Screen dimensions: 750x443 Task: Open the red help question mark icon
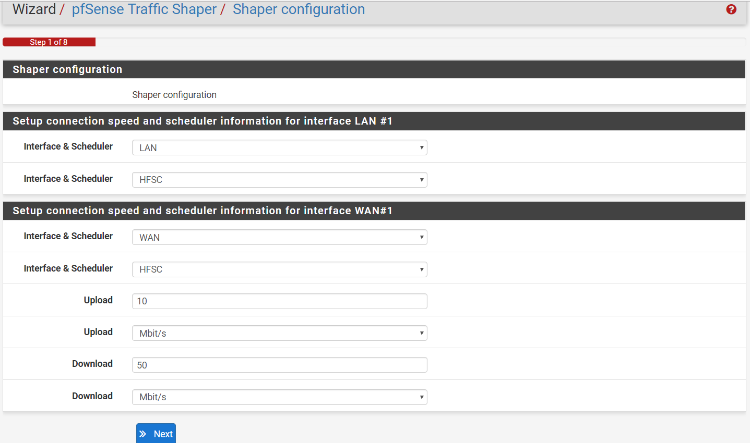[731, 9]
